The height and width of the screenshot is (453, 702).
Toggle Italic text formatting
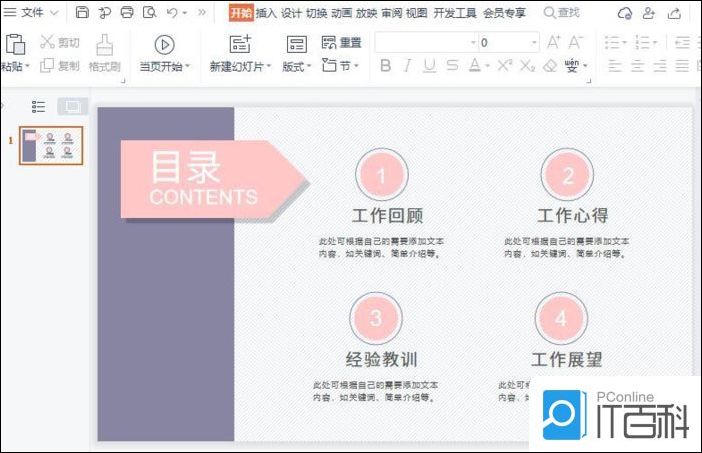(x=408, y=66)
